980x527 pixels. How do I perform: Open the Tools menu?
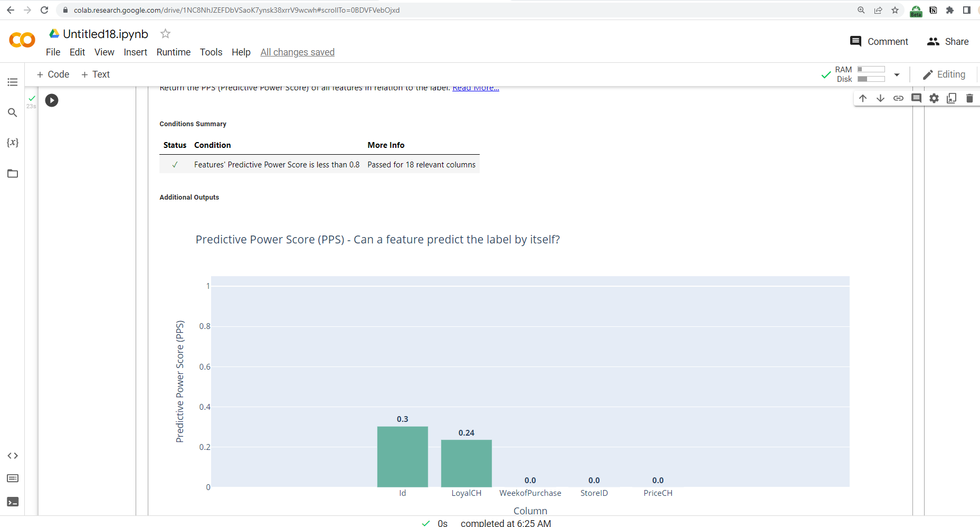(x=211, y=52)
